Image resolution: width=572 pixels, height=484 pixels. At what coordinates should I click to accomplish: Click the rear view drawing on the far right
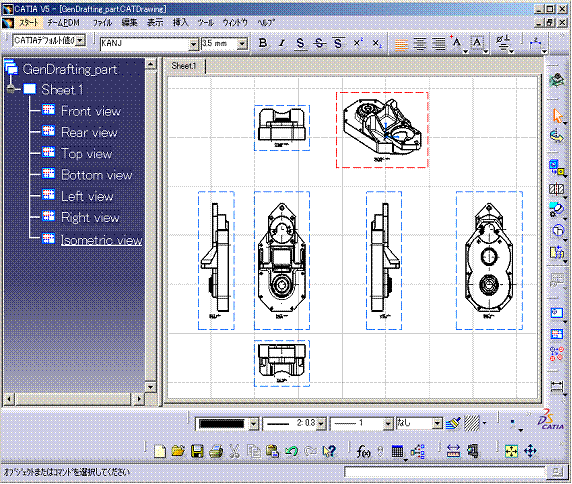(x=489, y=260)
